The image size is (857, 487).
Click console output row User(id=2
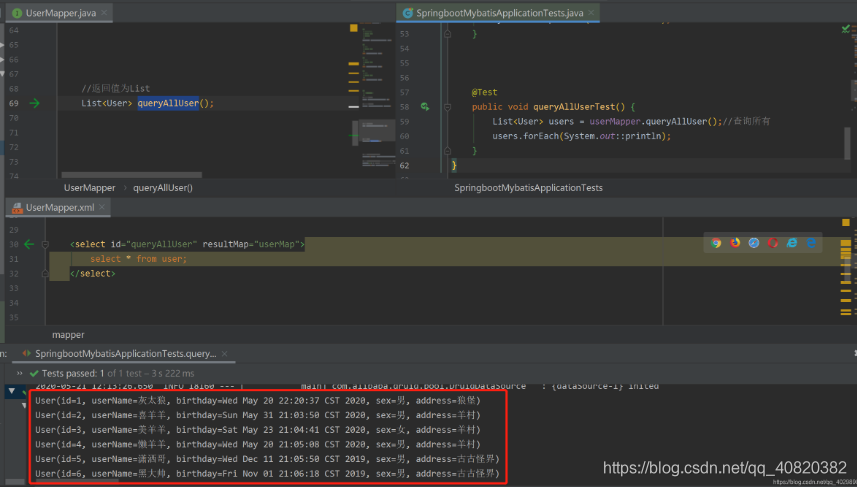pyautogui.click(x=258, y=415)
